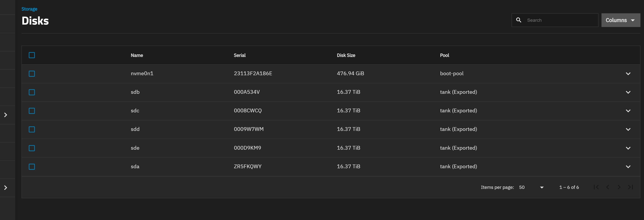
Task: Go to the first page arrow
Action: (x=596, y=187)
